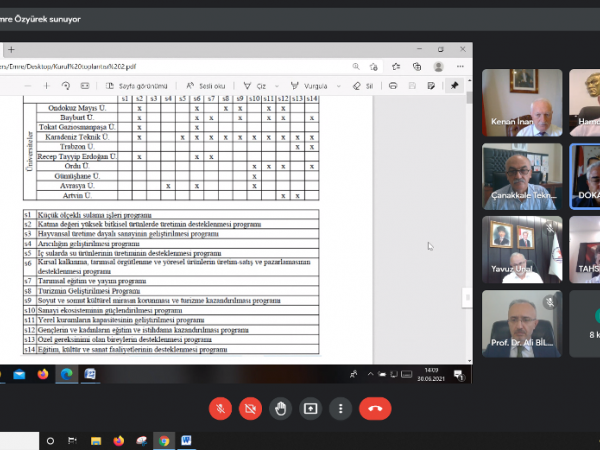Open Meet more options menu

point(341,409)
